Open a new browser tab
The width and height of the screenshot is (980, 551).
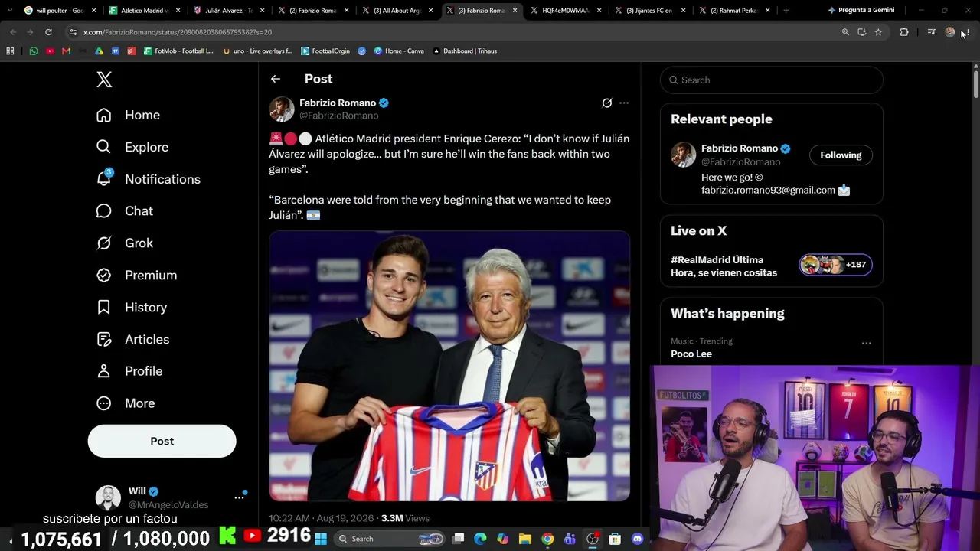point(786,11)
